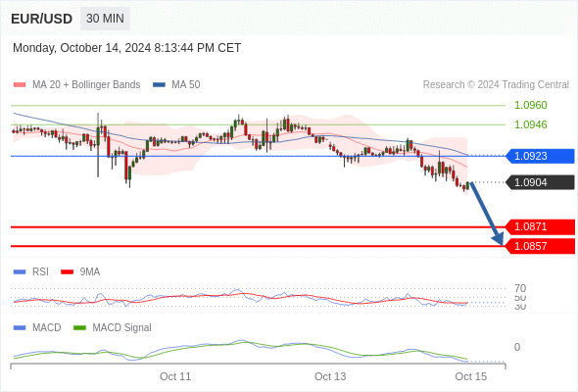Click the red 1.0857 support price tag
This screenshot has width=578, height=392.
click(540, 246)
